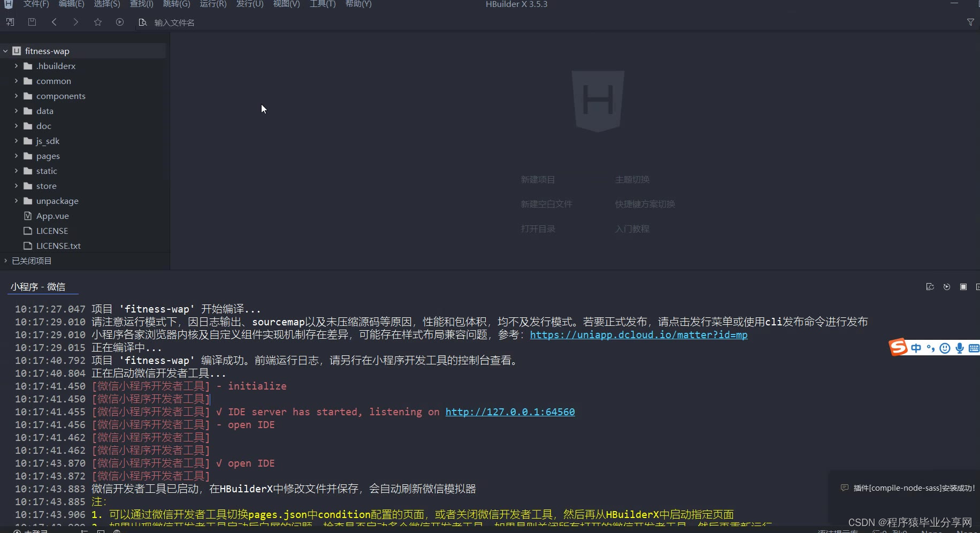Click the HBuilder logo icon in title bar
The height and width of the screenshot is (533, 980).
click(x=8, y=4)
